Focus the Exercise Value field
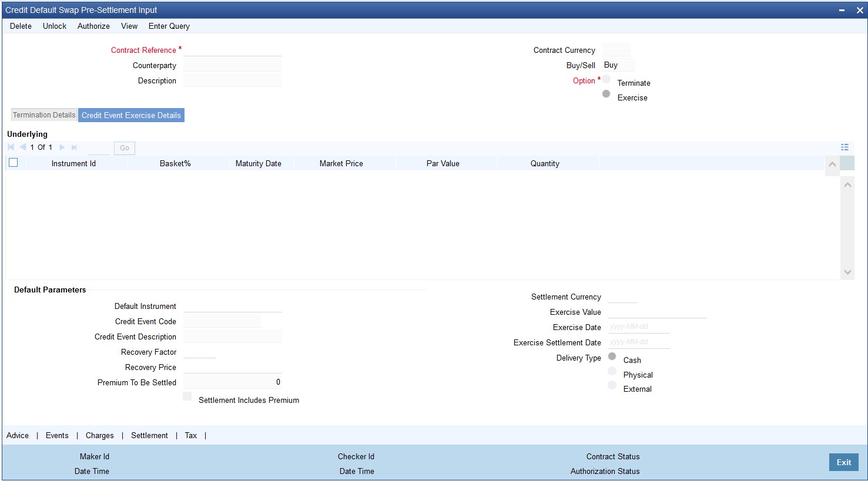Screen dimensions: 868x481 (657, 312)
